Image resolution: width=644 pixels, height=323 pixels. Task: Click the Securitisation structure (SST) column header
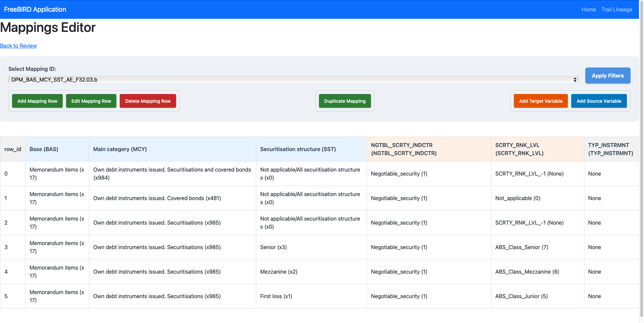click(298, 149)
